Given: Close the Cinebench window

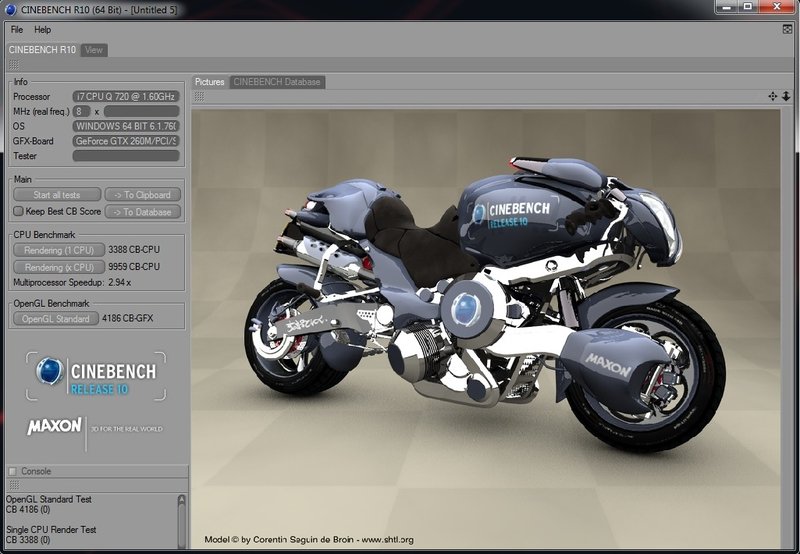Looking at the screenshot, I should (777, 7).
